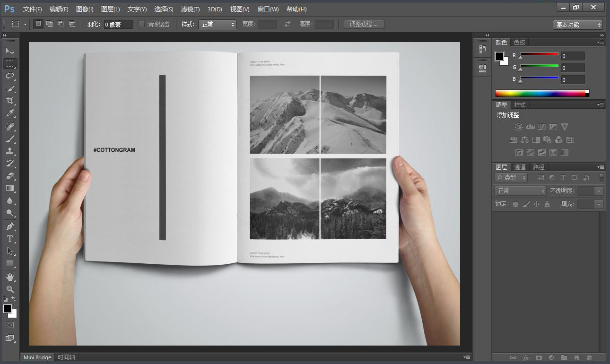
Task: Select the Pen tool
Action: (10, 226)
